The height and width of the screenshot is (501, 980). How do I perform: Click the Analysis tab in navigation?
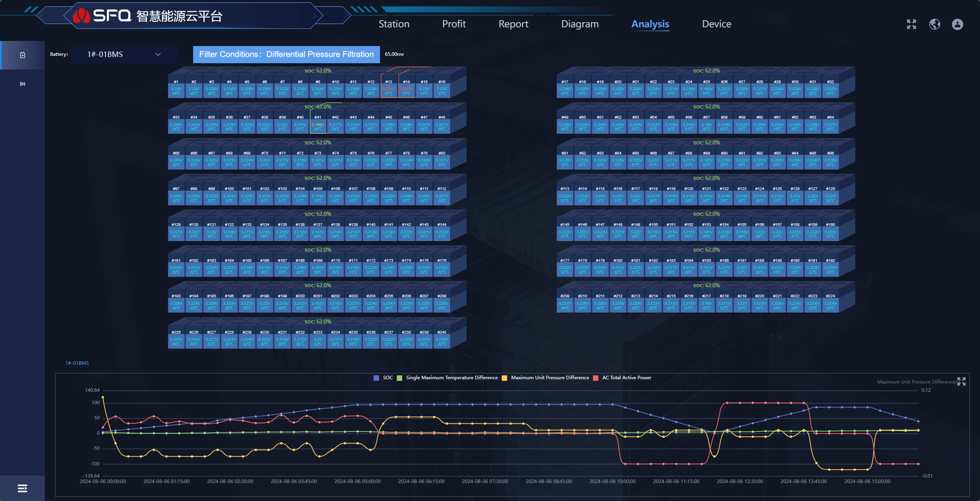tap(650, 23)
